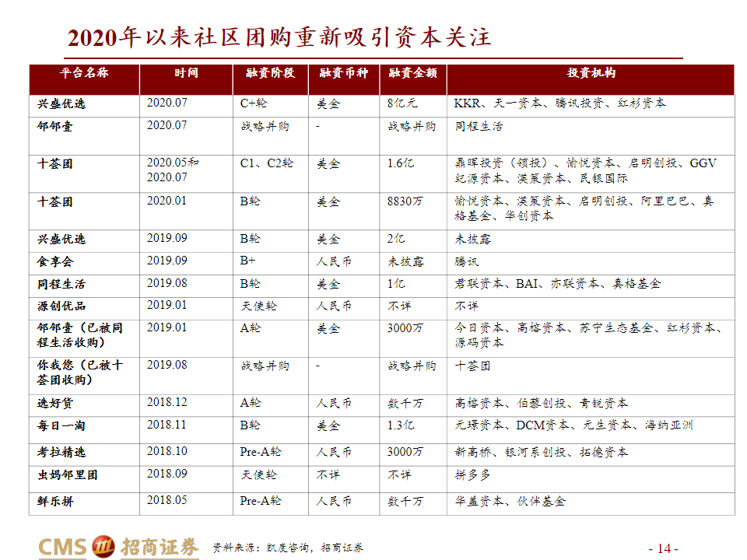The height and width of the screenshot is (560, 747).
Task: Click the 平台名称 column header
Action: [84, 73]
